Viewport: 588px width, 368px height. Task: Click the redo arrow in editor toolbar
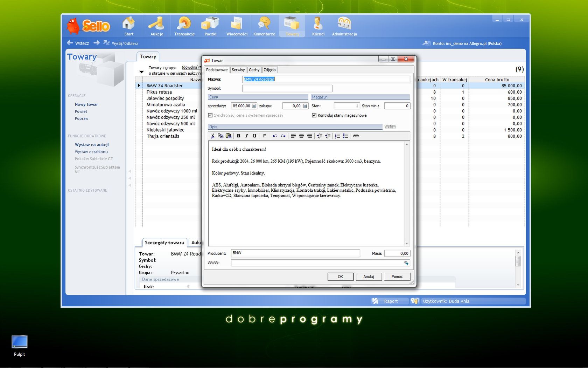[x=283, y=136]
